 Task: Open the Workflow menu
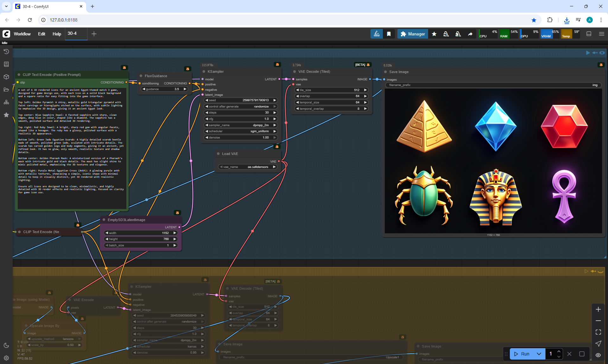22,34
